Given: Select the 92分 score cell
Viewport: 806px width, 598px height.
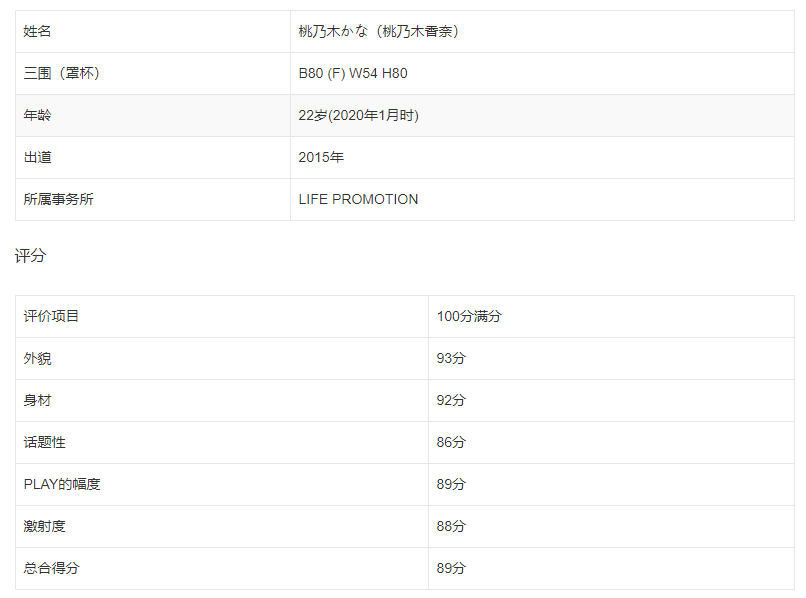Looking at the screenshot, I should (x=451, y=400).
